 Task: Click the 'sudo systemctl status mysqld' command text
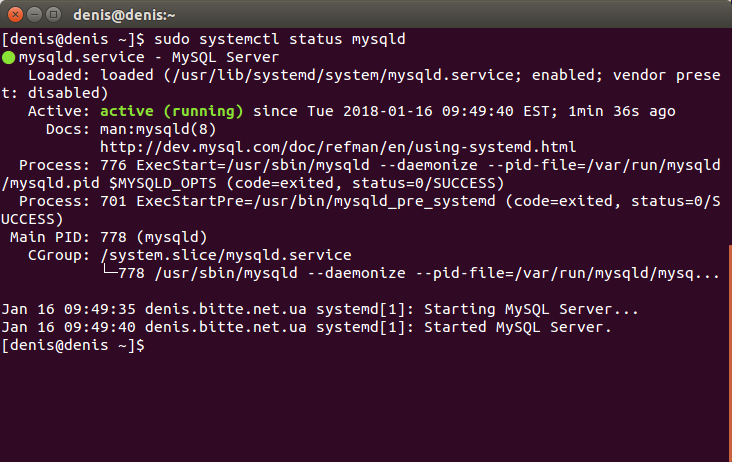[280, 39]
